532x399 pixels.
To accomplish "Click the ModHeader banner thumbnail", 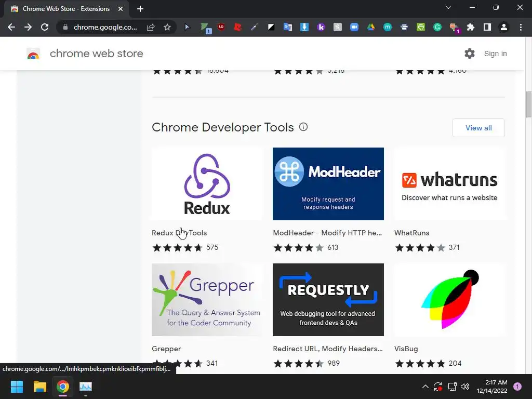I will tap(328, 184).
